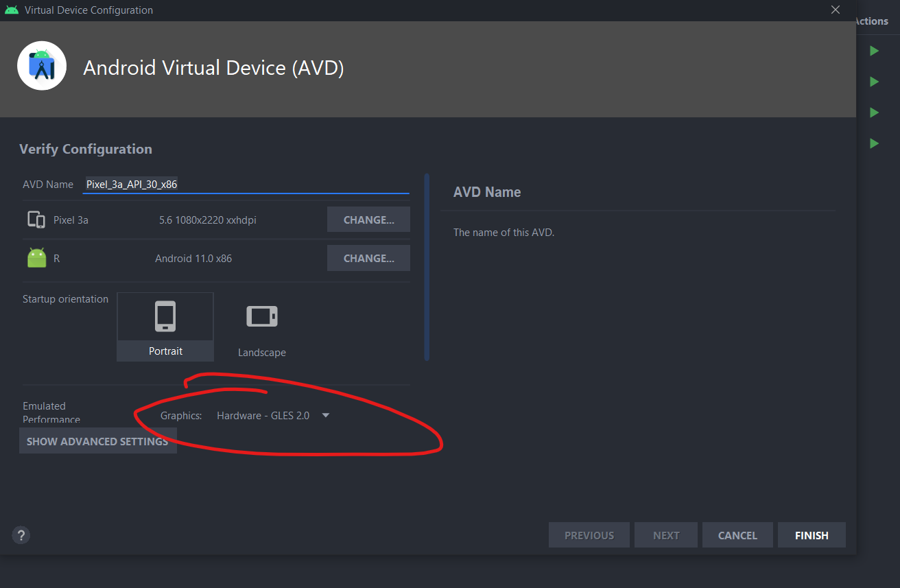Open help via the question mark icon
This screenshot has width=900, height=588.
pos(21,535)
